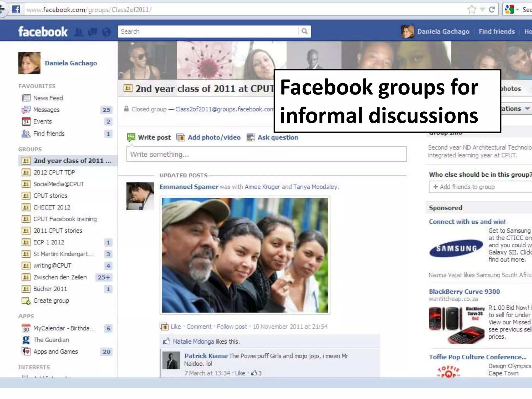
Task: Open MyCalendar Birthdays app
Action: (x=64, y=328)
